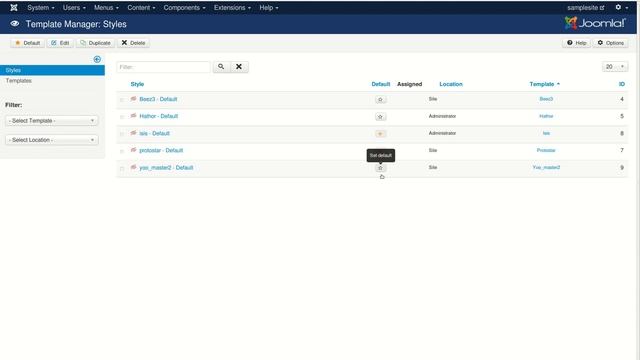Open the Help menu in top bar

269,8
